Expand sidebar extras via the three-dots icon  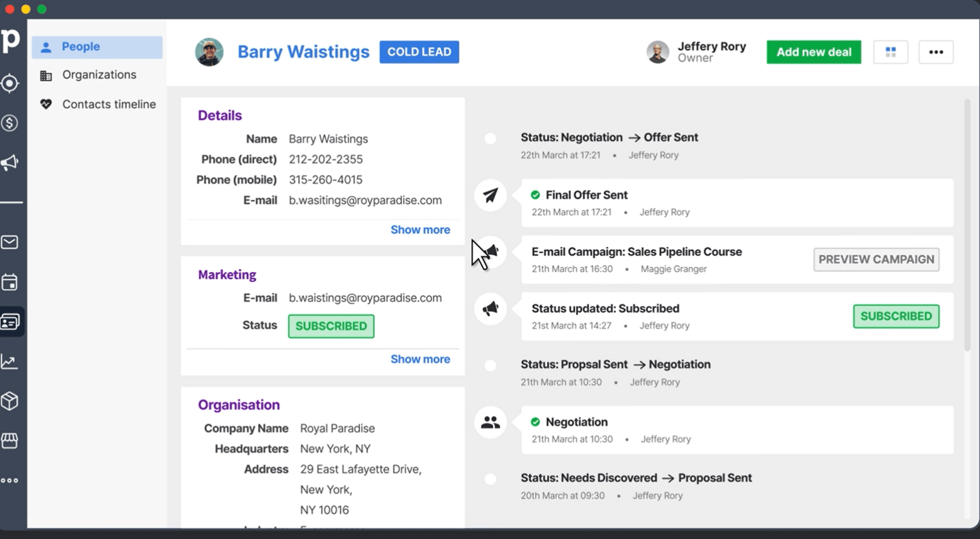[10, 479]
